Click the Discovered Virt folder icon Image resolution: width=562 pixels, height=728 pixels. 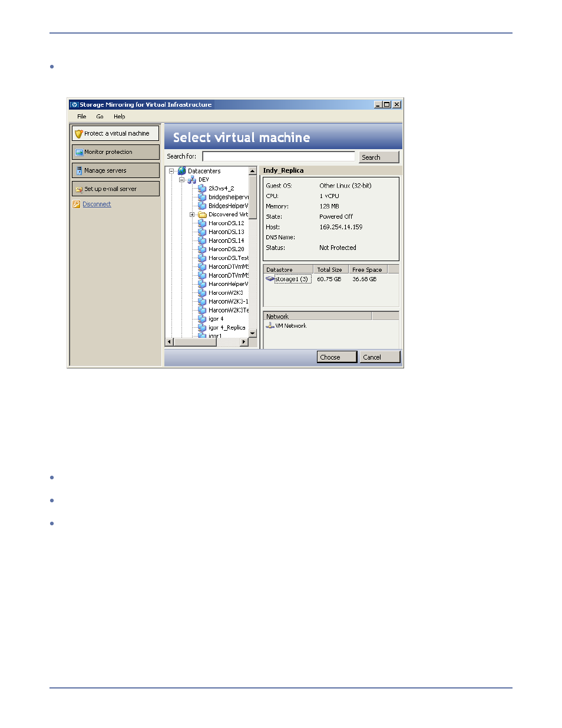click(x=202, y=215)
